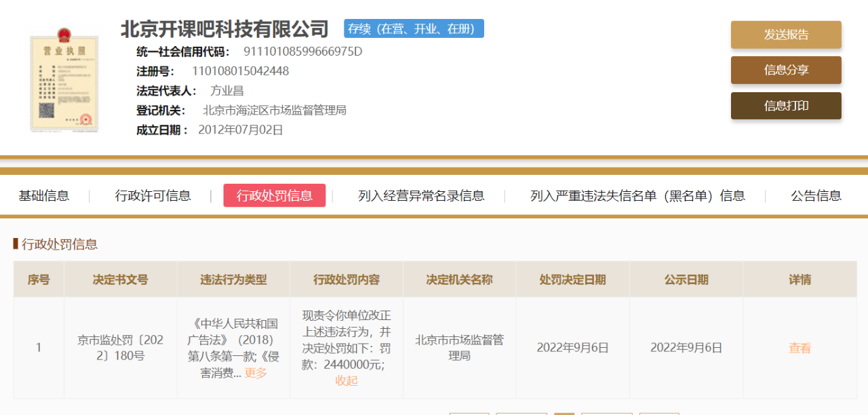This screenshot has width=868, height=415.
Task: Click credit code 91110108599666975D
Action: pos(303,52)
